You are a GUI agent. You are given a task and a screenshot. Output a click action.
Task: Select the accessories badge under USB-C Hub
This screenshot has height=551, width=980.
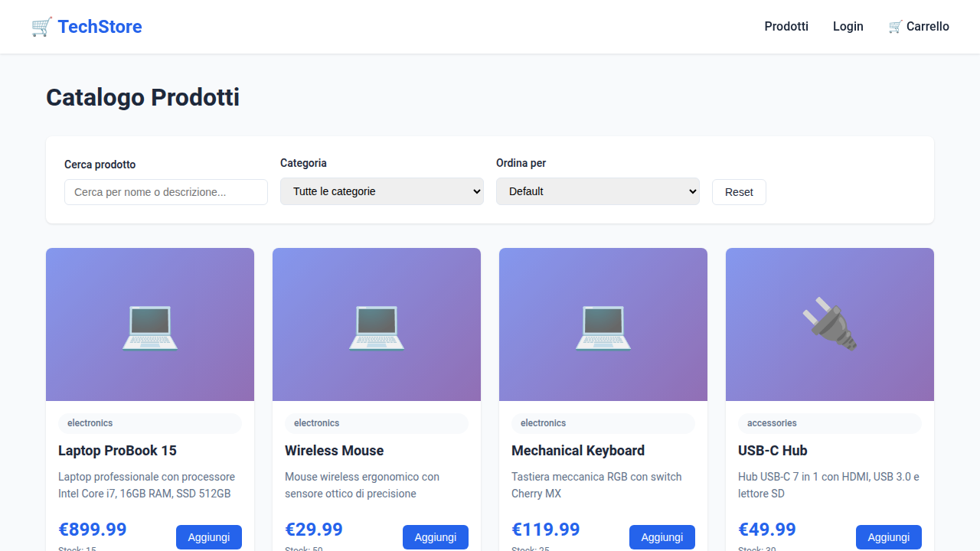coord(772,423)
